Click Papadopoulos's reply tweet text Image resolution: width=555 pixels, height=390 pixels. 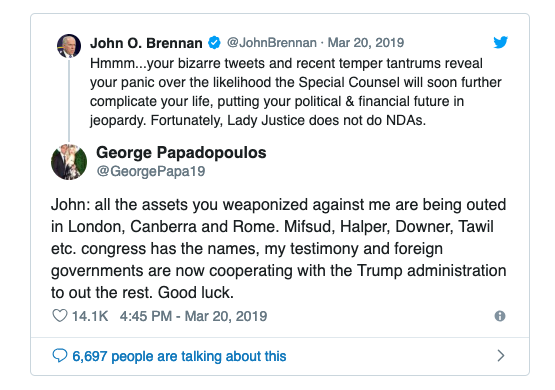coord(279,248)
